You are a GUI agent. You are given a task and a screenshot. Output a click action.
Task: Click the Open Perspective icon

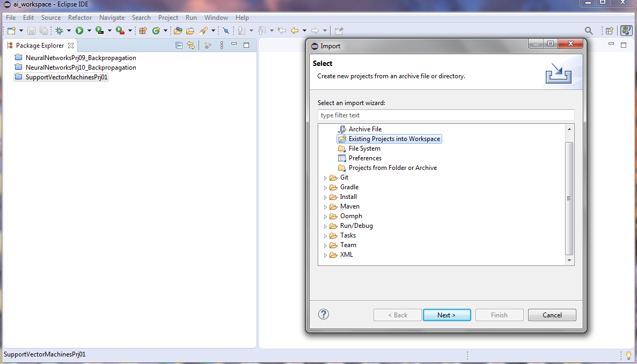pos(610,31)
